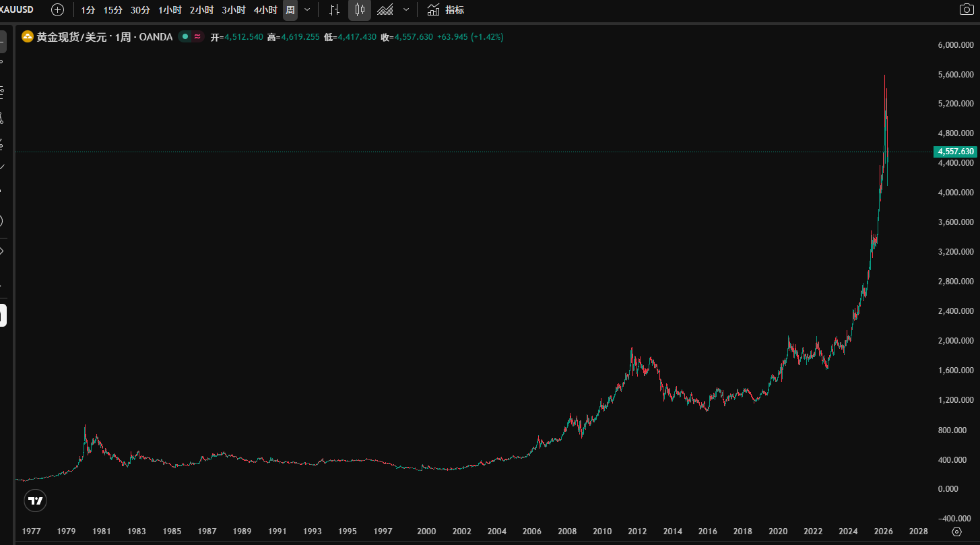
Task: Click the 黄金现货/美元 legend title
Action: [x=72, y=37]
